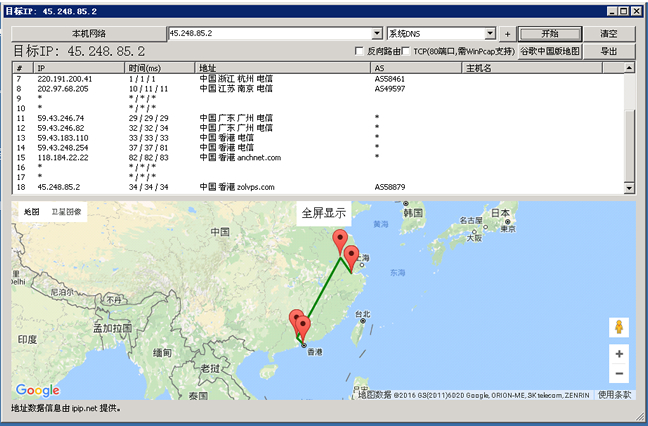Click the Google logo on the map

(x=37, y=390)
